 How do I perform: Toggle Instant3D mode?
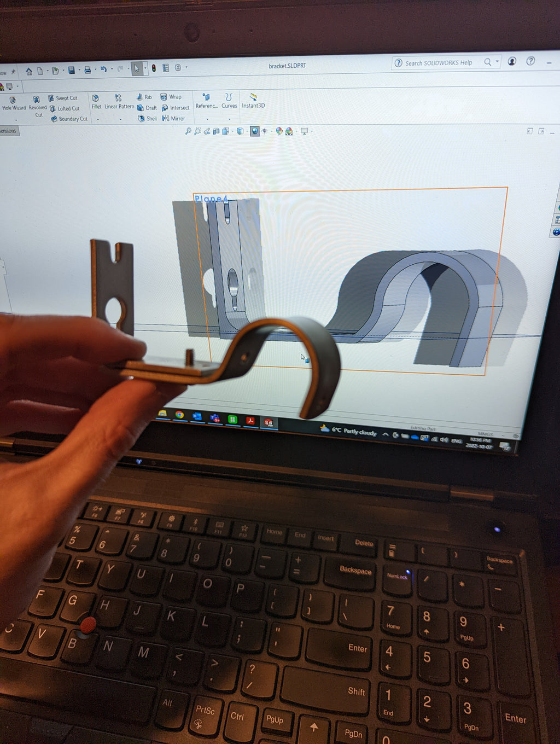point(253,101)
